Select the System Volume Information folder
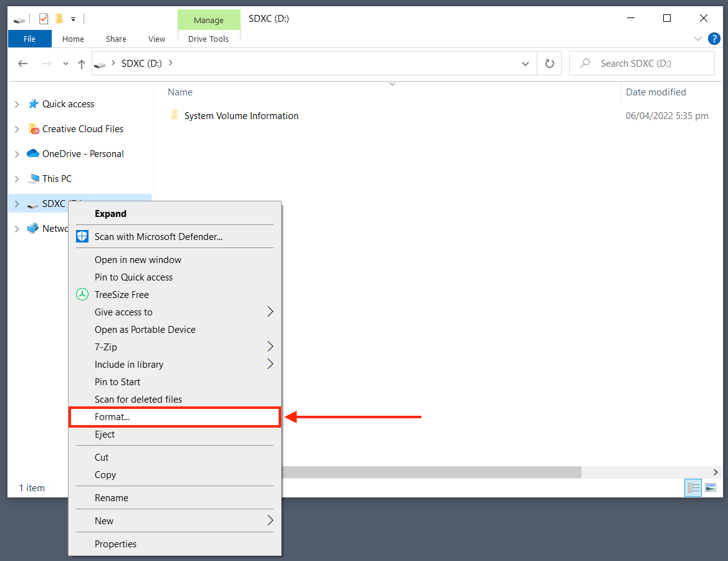728x561 pixels. [x=241, y=116]
